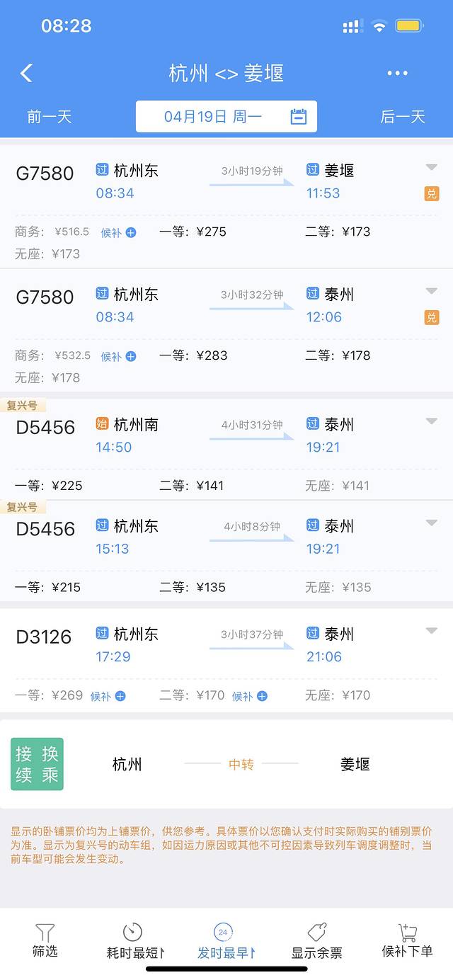The width and height of the screenshot is (453, 980).
Task: Go to previous day 前一天
Action: pyautogui.click(x=50, y=117)
